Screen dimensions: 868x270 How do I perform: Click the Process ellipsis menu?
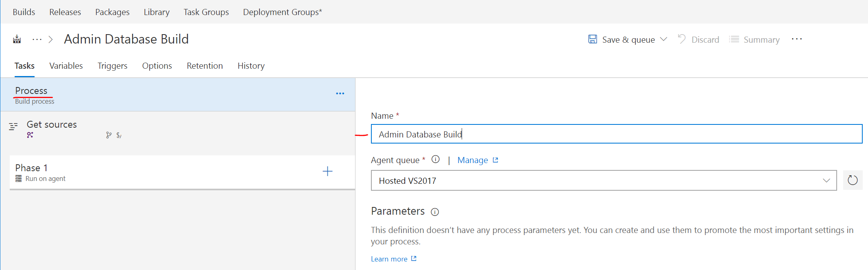(x=340, y=94)
